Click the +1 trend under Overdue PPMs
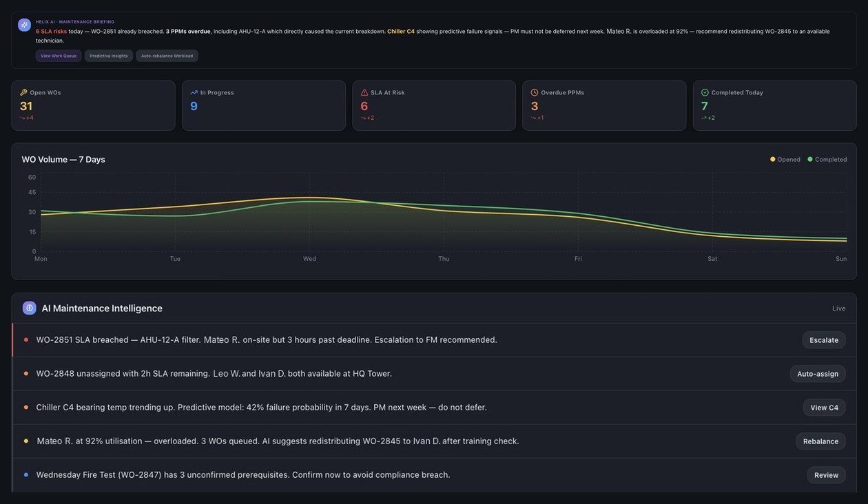The height and width of the screenshot is (504, 868). pos(537,118)
